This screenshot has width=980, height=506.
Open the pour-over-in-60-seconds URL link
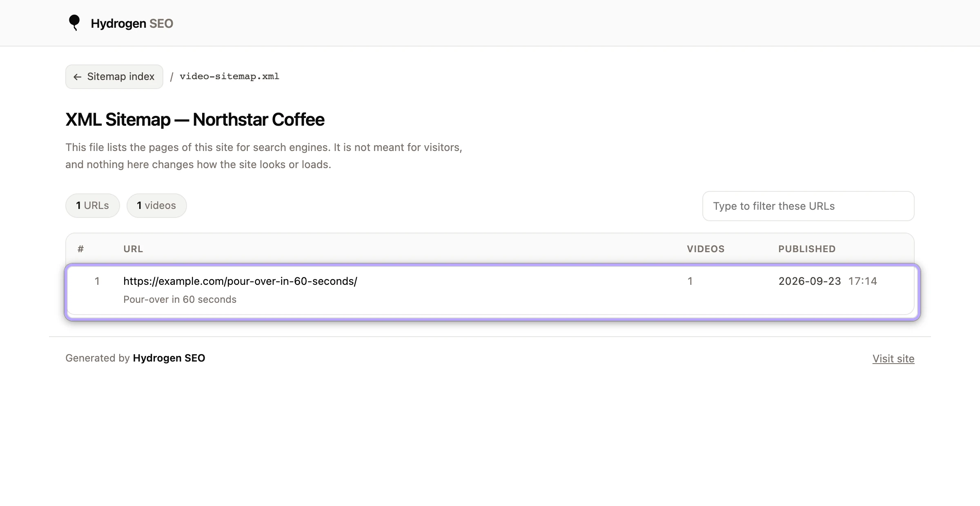pos(240,281)
